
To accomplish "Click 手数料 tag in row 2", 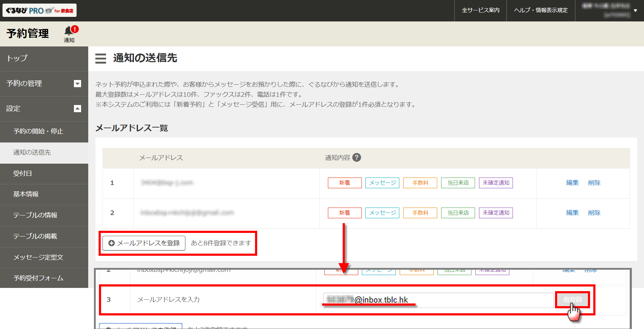I will (420, 213).
